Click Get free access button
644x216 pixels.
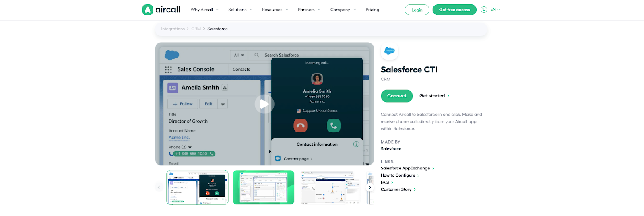coord(454,10)
